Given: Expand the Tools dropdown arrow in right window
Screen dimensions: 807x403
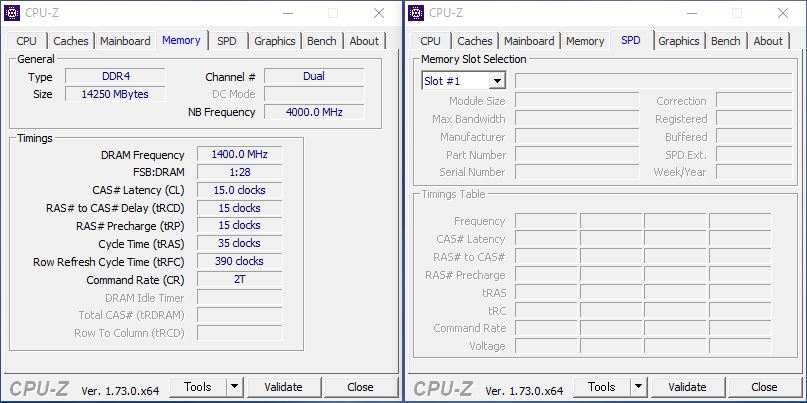Looking at the screenshot, I should click(x=638, y=387).
